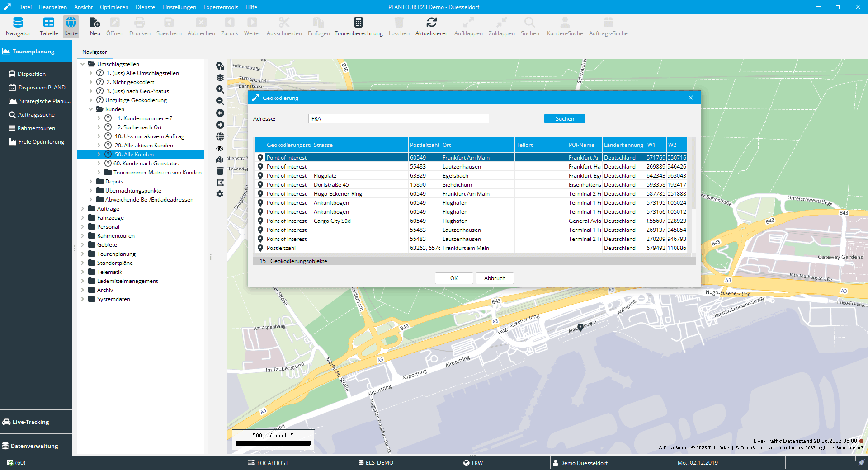The height and width of the screenshot is (470, 868).
Task: Select Tournummer Matrizen von Kunden
Action: (157, 173)
